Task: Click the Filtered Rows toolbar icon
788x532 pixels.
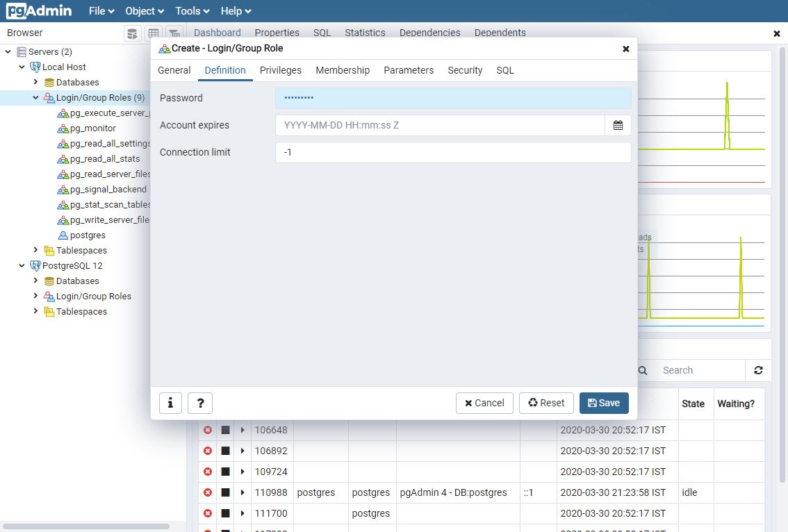Action: tap(174, 33)
